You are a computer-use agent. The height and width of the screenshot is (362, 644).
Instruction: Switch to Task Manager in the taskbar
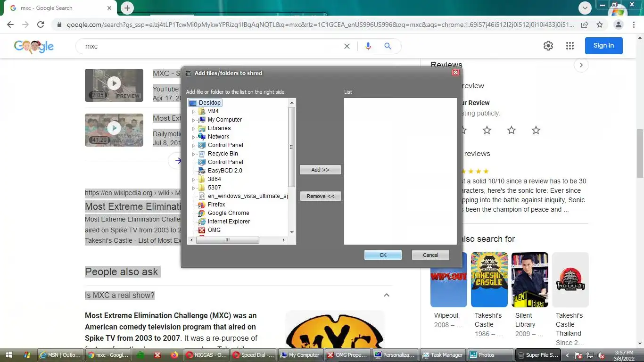click(x=443, y=355)
